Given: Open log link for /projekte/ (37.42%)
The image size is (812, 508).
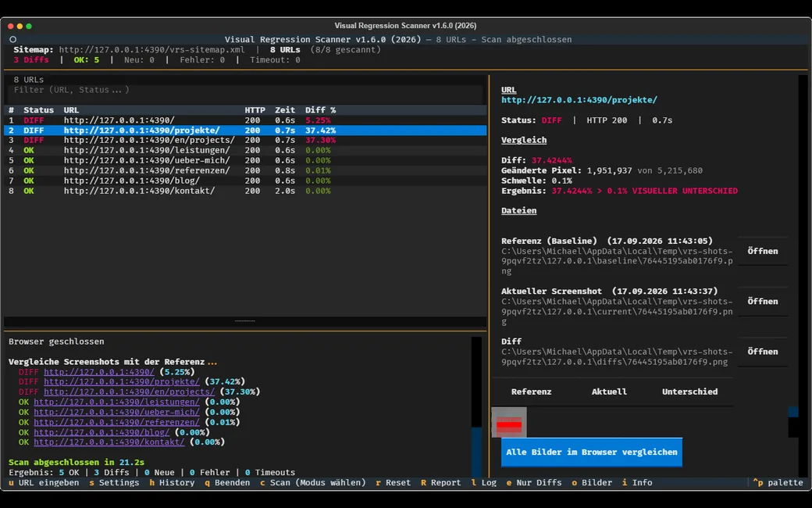Looking at the screenshot, I should pos(122,381).
